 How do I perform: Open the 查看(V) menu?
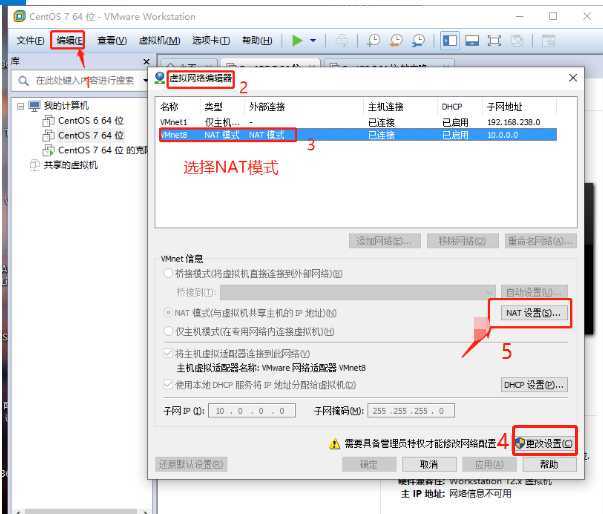[x=112, y=40]
